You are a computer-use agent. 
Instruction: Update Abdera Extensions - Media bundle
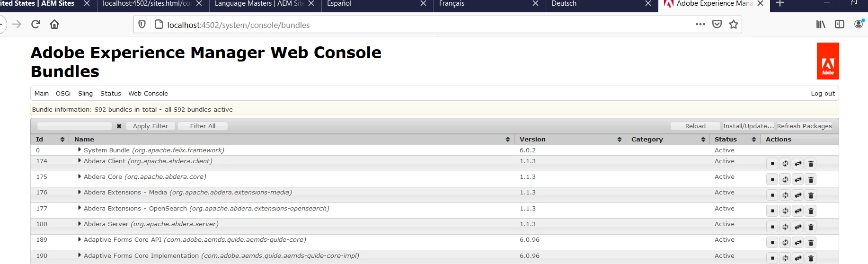(x=798, y=195)
